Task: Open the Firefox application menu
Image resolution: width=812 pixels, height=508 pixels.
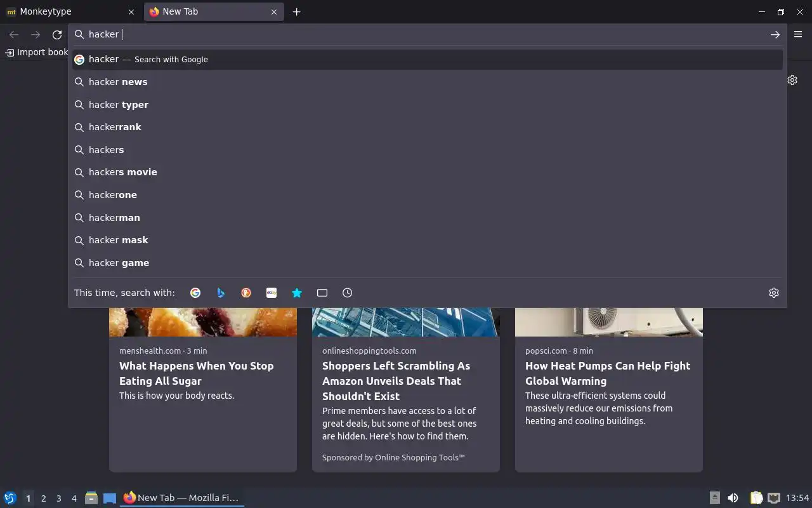Action: tap(798, 34)
